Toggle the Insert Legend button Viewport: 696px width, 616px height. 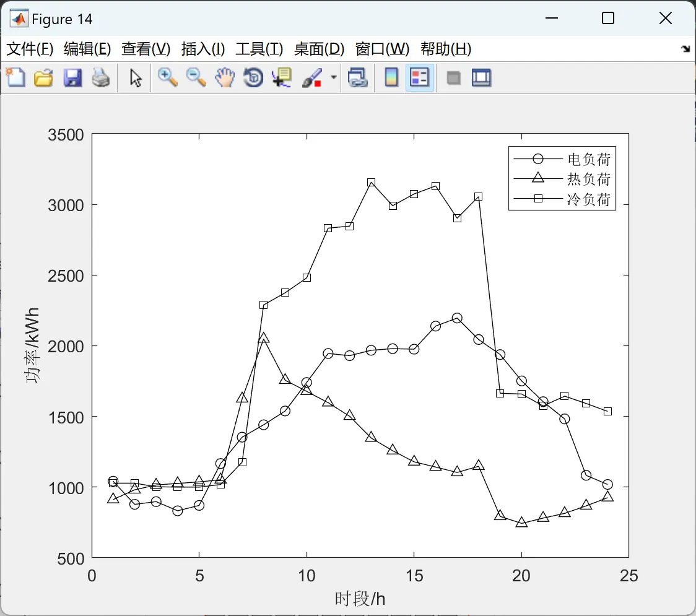419,77
